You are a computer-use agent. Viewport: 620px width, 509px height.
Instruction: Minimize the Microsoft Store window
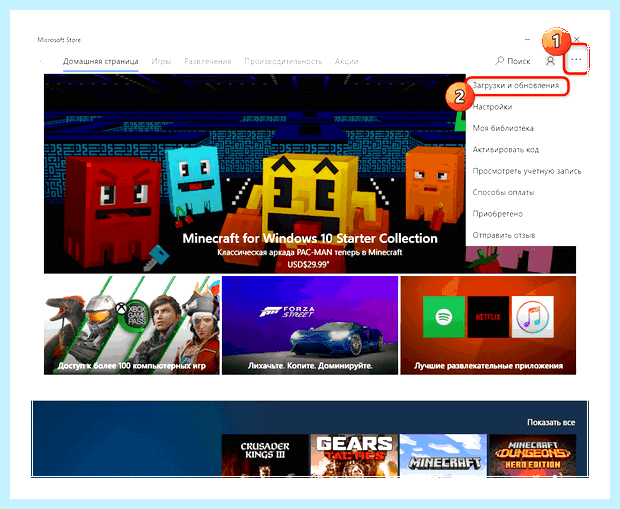527,40
